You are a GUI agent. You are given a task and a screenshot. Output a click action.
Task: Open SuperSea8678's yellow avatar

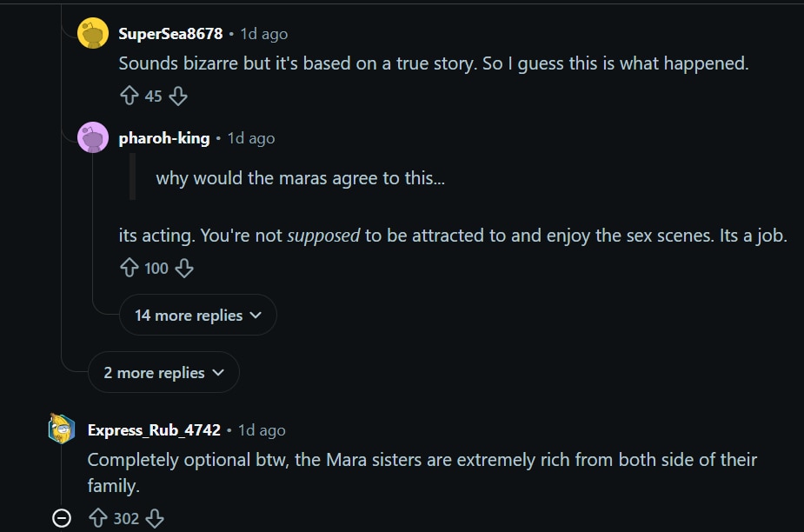(x=93, y=33)
